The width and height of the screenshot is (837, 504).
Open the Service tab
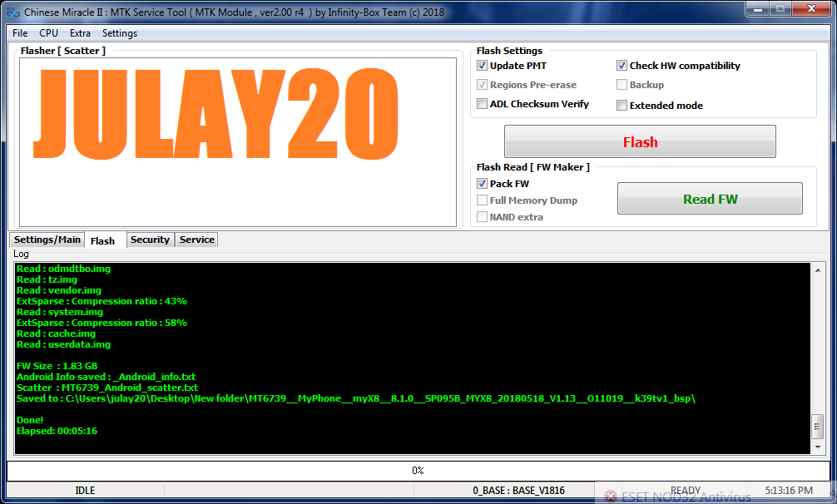pos(197,240)
